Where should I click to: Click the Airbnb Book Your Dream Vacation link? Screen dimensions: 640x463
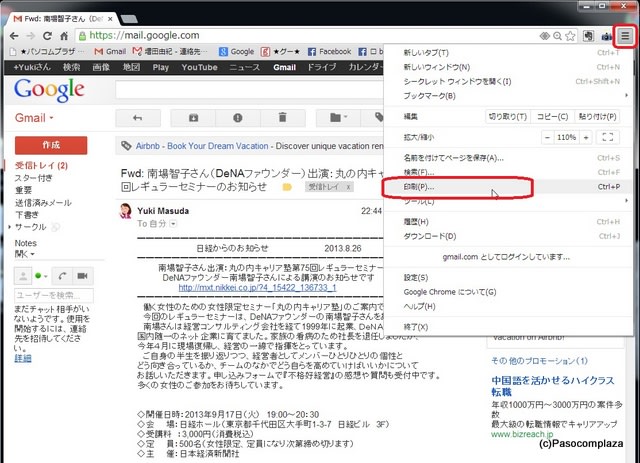(x=202, y=146)
